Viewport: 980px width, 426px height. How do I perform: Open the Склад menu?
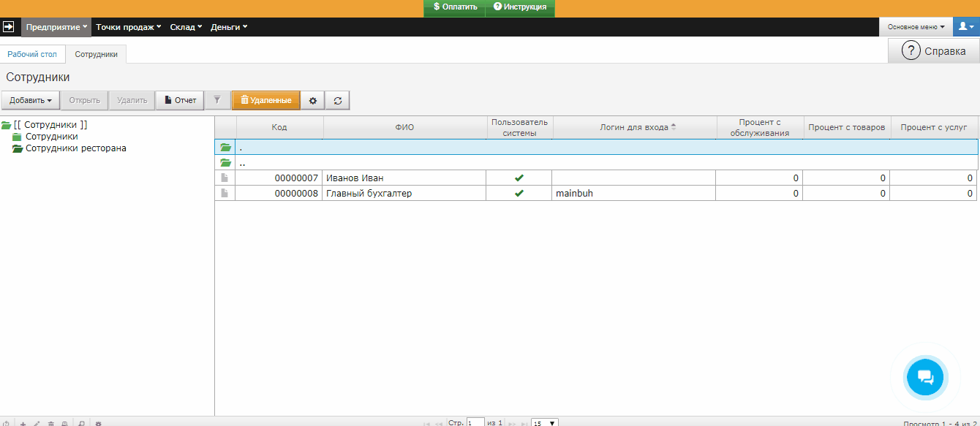pyautogui.click(x=186, y=27)
